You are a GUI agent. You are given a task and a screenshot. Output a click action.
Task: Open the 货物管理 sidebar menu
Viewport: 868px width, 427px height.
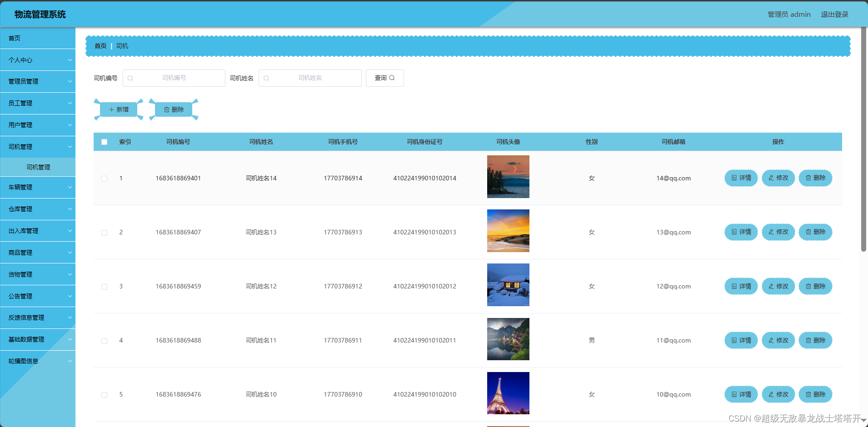(x=38, y=274)
